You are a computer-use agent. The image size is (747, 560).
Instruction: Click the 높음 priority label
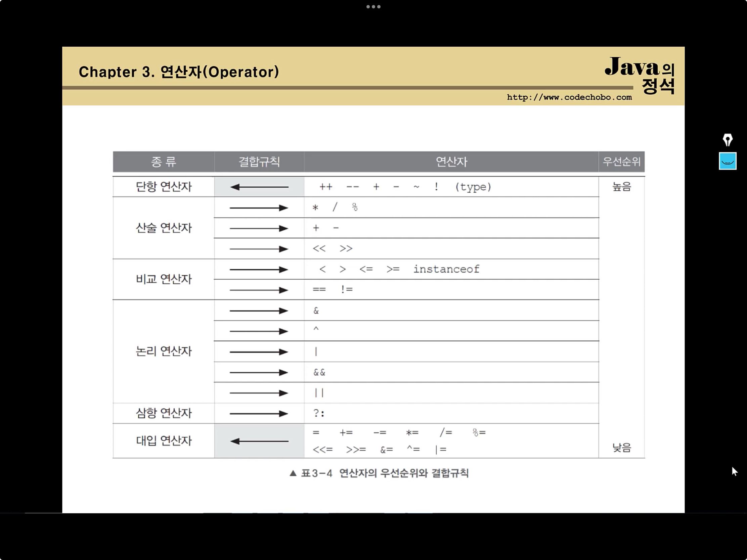(x=622, y=186)
